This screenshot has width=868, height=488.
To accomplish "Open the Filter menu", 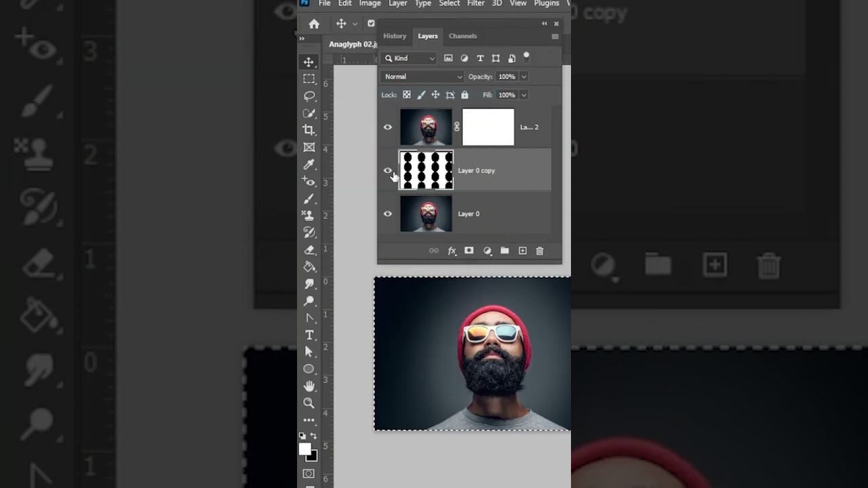I will click(x=476, y=3).
